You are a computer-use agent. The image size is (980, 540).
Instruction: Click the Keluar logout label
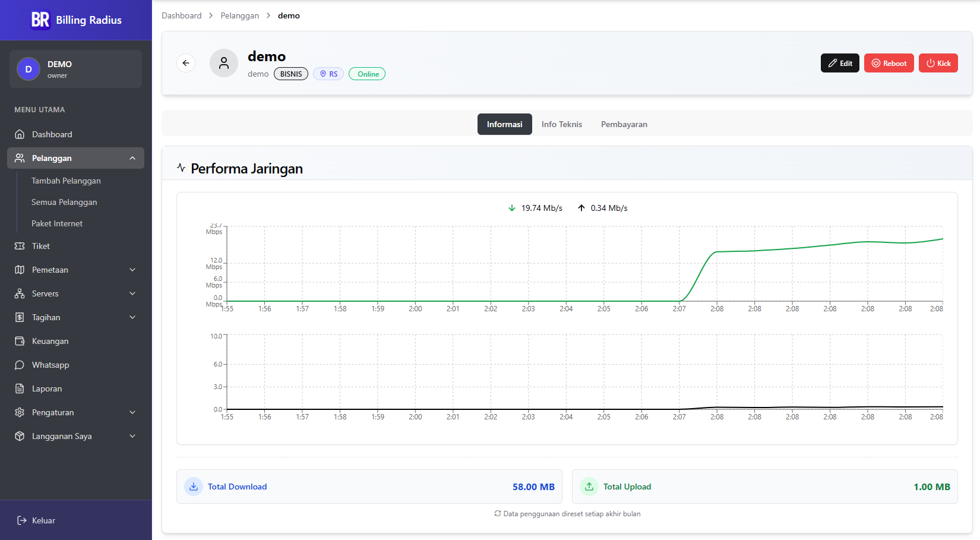coord(43,520)
